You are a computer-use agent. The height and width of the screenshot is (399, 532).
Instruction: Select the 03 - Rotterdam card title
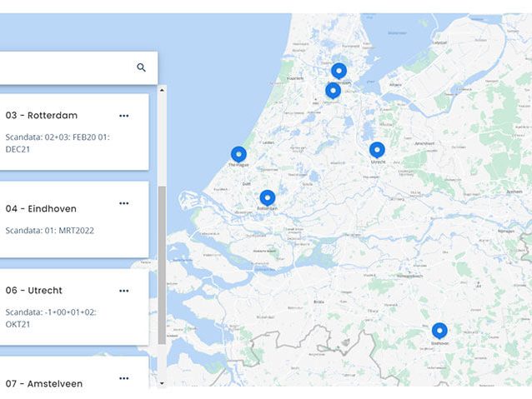[42, 116]
